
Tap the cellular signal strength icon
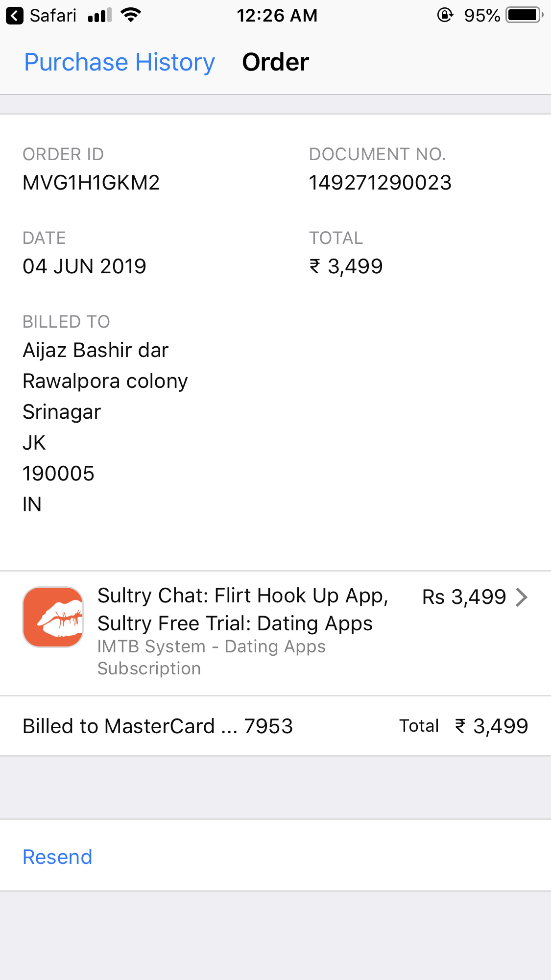pyautogui.click(x=100, y=16)
